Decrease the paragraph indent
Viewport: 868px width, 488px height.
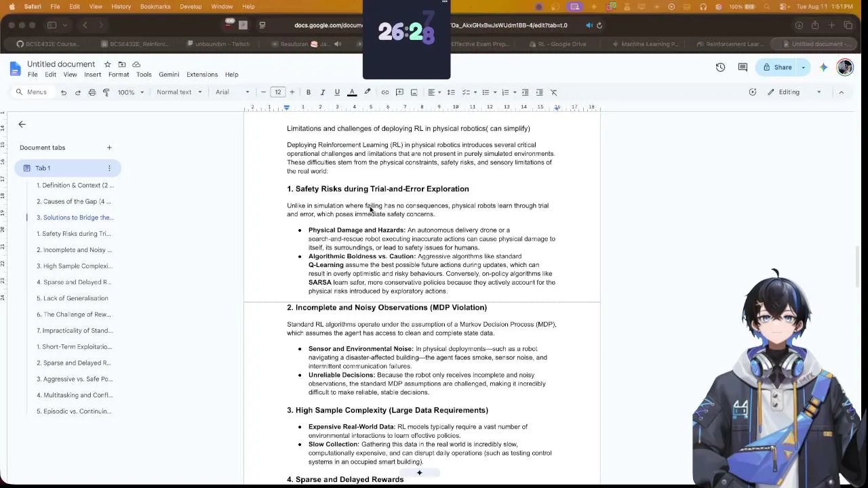[525, 92]
